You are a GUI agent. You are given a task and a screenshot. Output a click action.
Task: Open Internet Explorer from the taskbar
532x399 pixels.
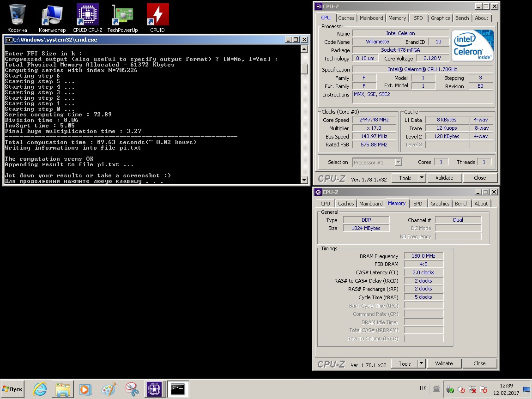(40, 389)
